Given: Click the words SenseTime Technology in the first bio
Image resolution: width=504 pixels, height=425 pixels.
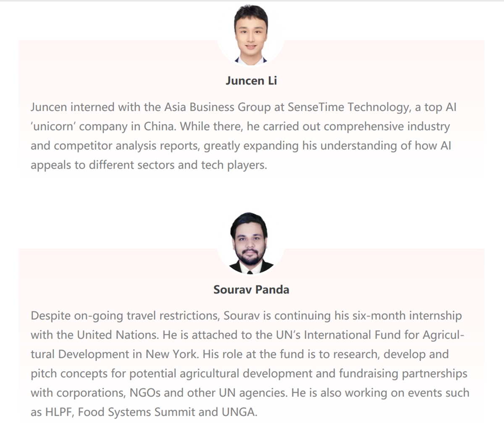Looking at the screenshot, I should [349, 107].
